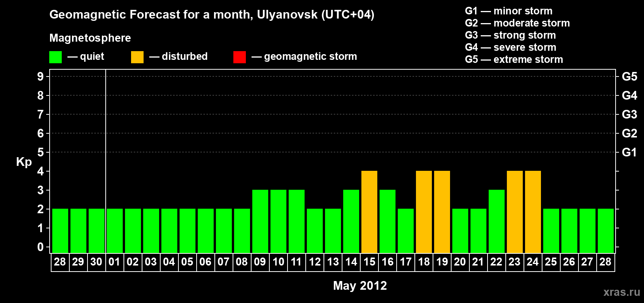Click the orange bar for May 24
The width and height of the screenshot is (644, 303).
[533, 212]
